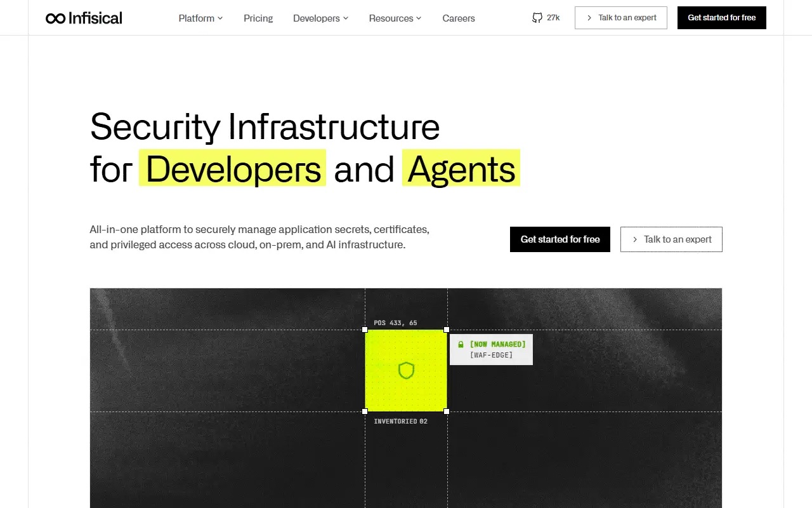Expand the Platform dropdown menu

[200, 18]
